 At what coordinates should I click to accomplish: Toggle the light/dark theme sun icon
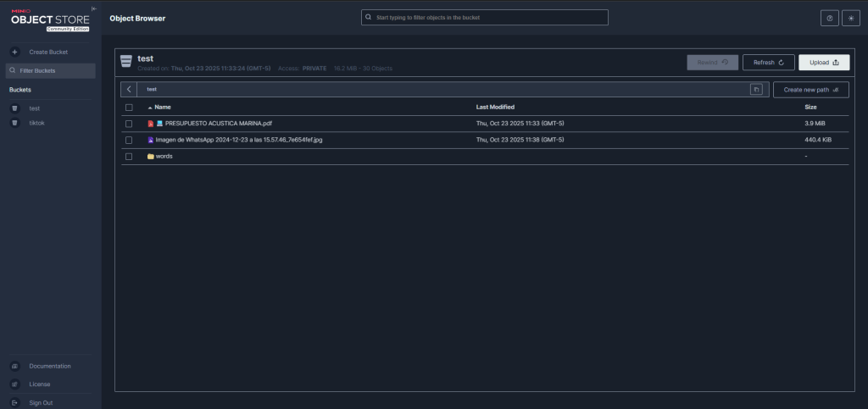pos(850,18)
